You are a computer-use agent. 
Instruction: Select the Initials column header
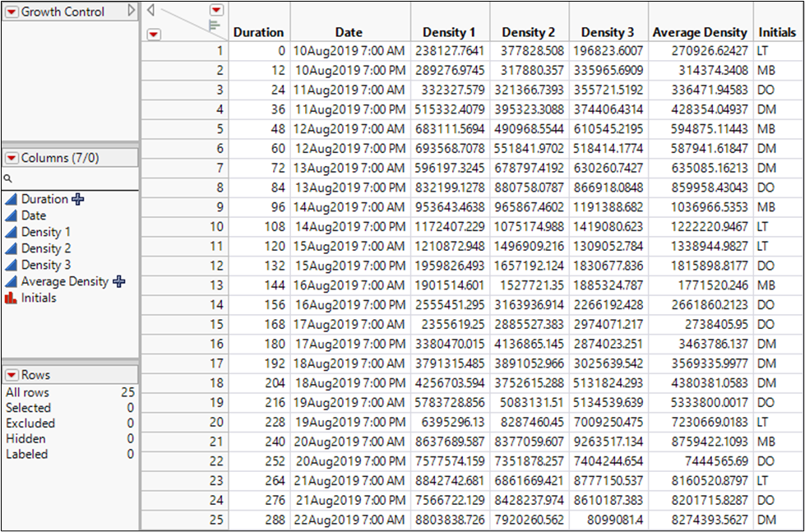776,33
